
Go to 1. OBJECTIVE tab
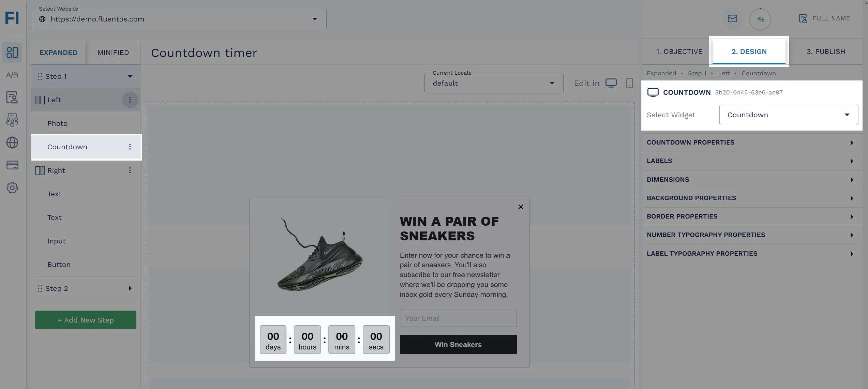click(679, 51)
